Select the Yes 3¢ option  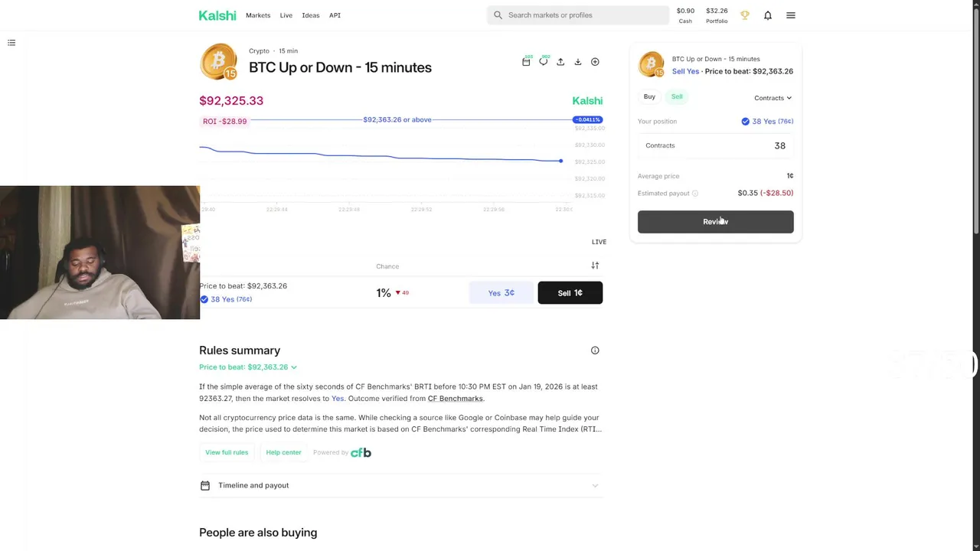(501, 293)
